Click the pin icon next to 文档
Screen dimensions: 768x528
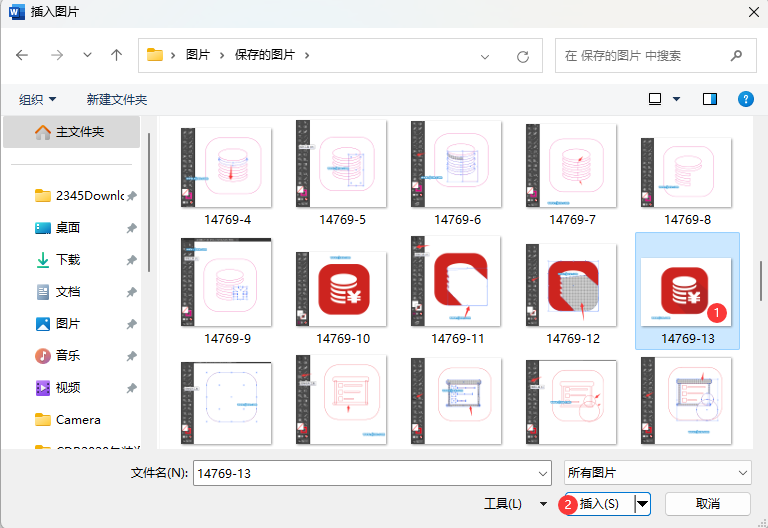click(131, 292)
